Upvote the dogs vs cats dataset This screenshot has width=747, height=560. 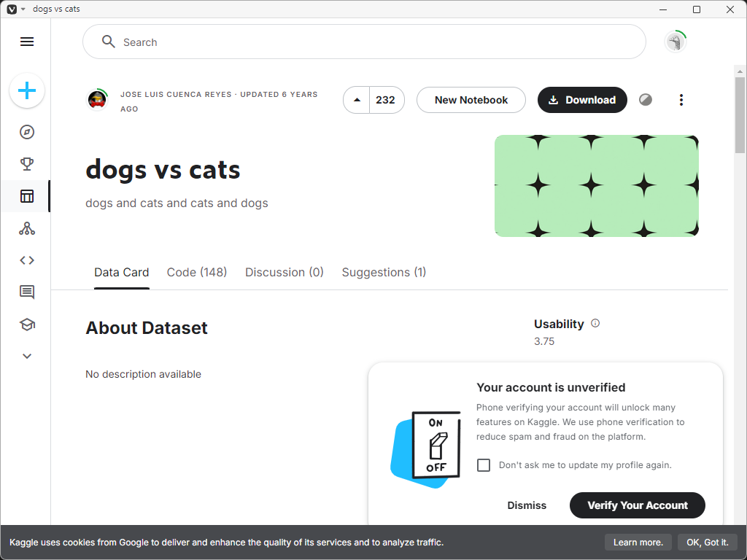(x=357, y=100)
